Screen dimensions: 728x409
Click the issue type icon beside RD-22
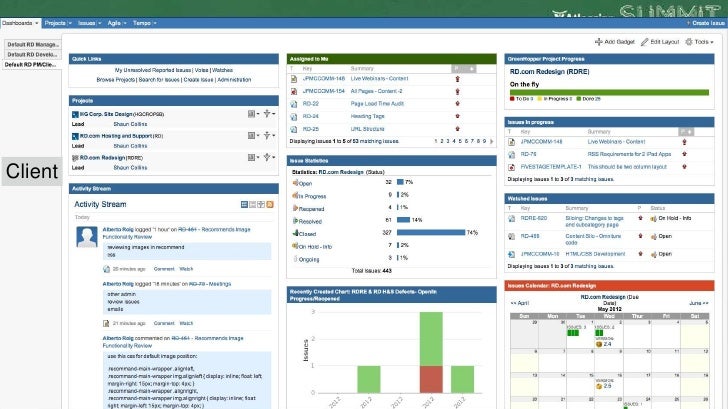[293, 104]
